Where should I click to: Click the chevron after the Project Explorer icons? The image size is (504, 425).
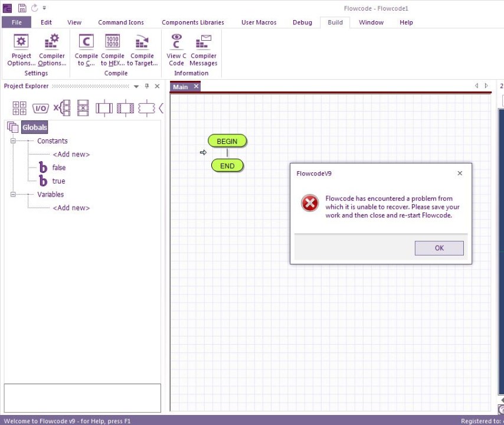pos(161,108)
